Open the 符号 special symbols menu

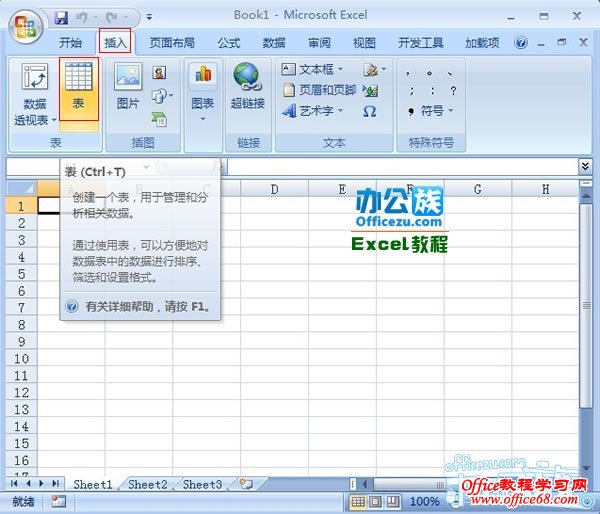(431, 111)
